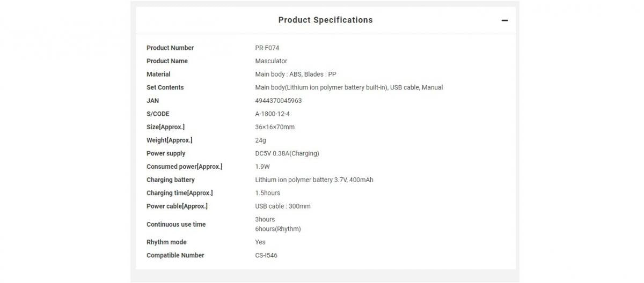This screenshot has width=644, height=283.
Task: Click the 6hours(Rhythm) text
Action: point(278,229)
